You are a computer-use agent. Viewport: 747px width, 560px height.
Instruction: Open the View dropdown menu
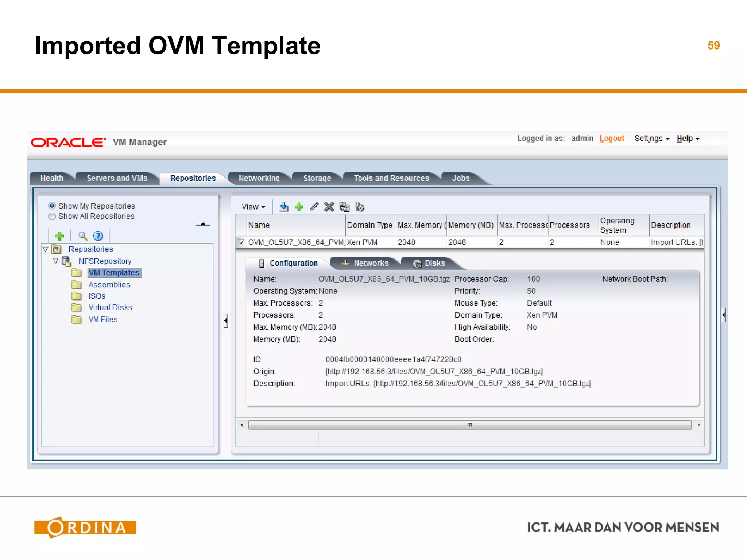[253, 207]
